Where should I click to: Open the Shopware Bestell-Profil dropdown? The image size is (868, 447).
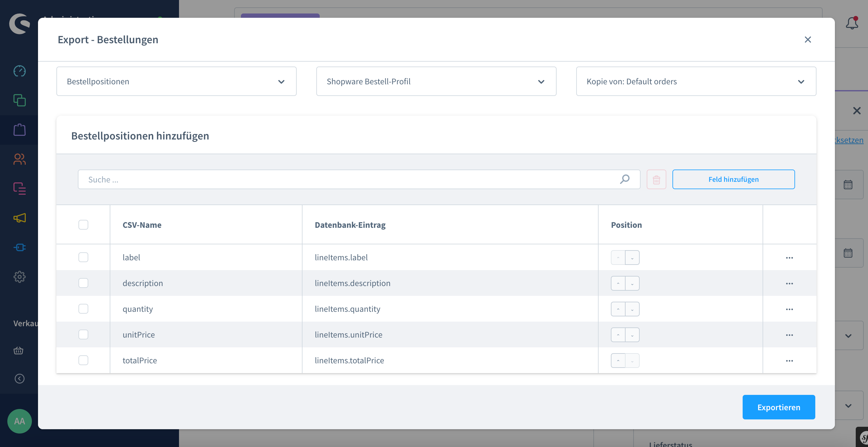click(436, 81)
